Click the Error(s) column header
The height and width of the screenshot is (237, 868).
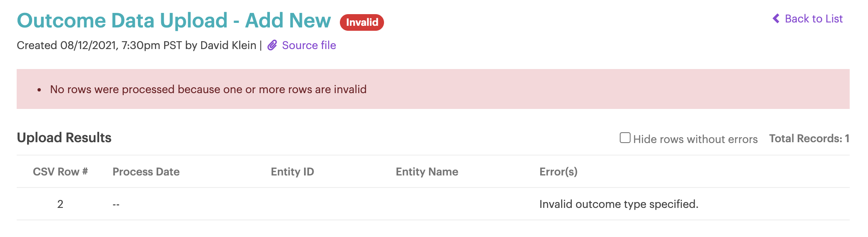click(x=558, y=172)
